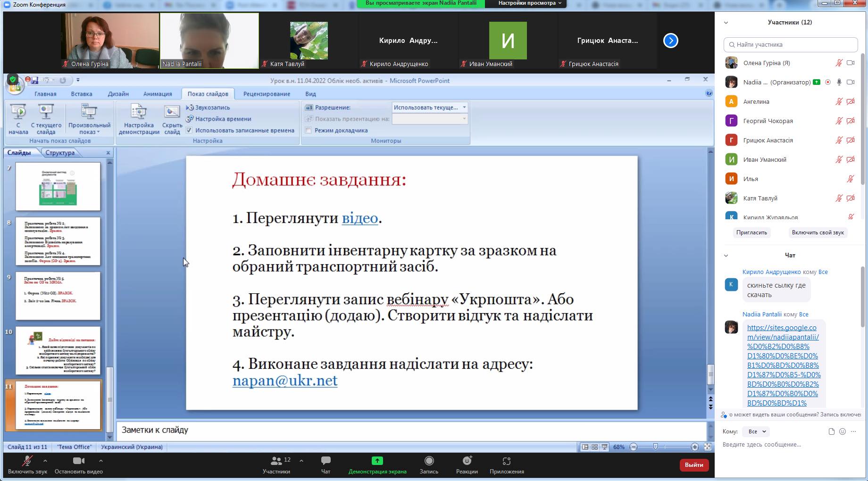
Task: Open chat more options (three dots)
Action: click(x=853, y=431)
